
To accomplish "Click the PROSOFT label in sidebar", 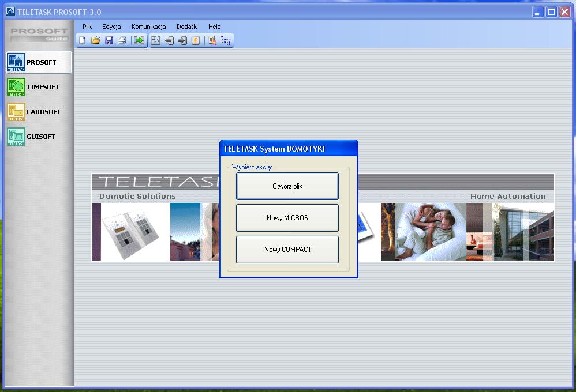I will tap(41, 62).
